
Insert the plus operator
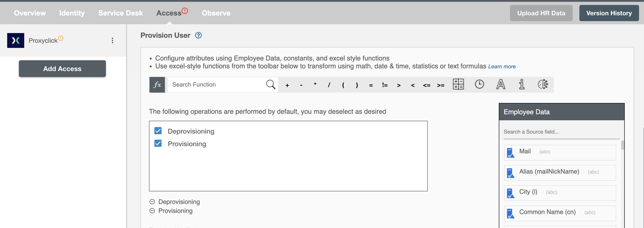(287, 85)
